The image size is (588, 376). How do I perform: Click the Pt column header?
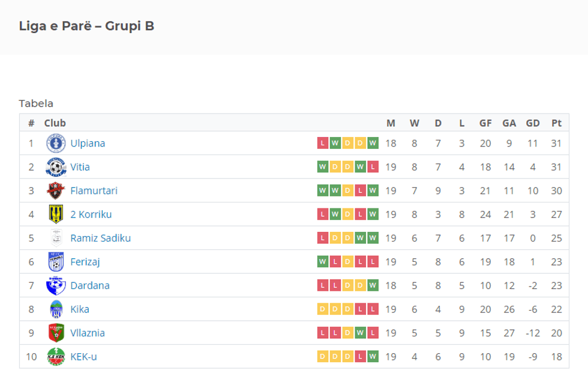click(556, 123)
